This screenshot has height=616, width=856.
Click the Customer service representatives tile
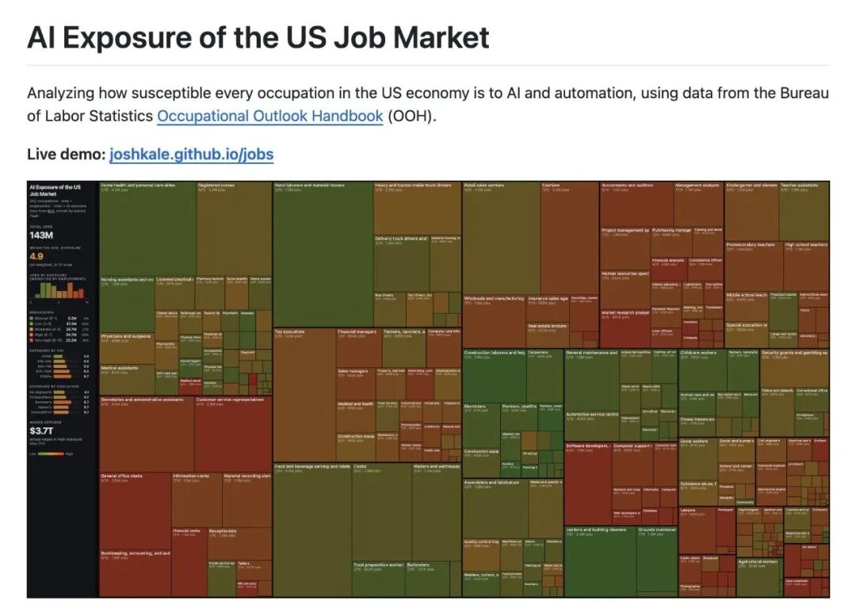click(x=233, y=434)
